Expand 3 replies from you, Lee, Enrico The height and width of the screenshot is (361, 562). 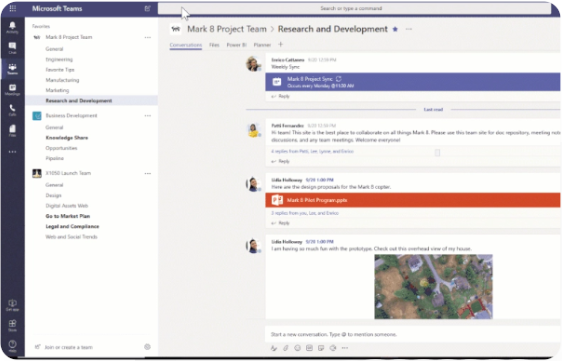[x=305, y=213]
